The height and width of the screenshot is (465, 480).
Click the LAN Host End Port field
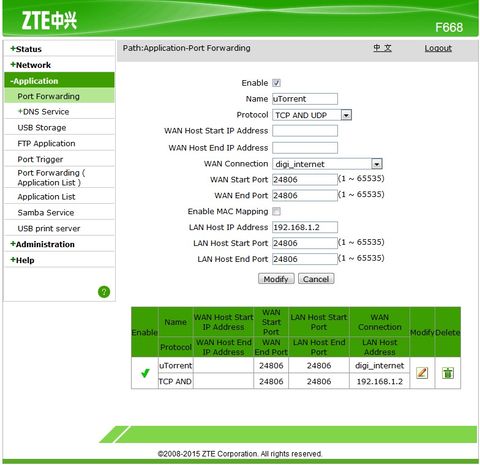[305, 259]
